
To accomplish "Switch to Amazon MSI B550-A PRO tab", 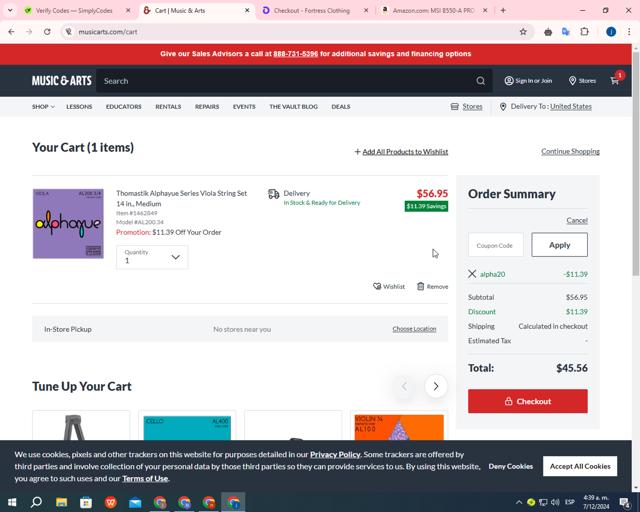I will click(433, 11).
